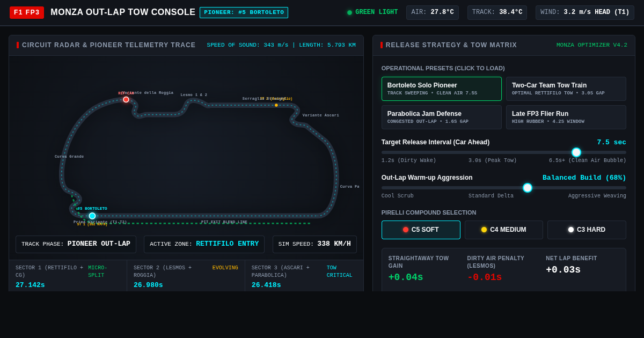Click the Warm-up Aggression slider handle
644x338 pixels.
coord(528,188)
